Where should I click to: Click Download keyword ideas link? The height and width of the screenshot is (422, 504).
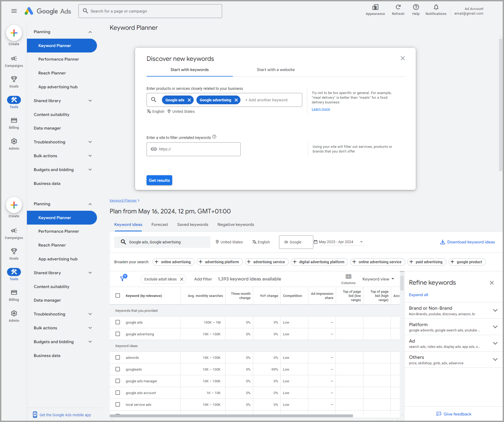pyautogui.click(x=471, y=242)
